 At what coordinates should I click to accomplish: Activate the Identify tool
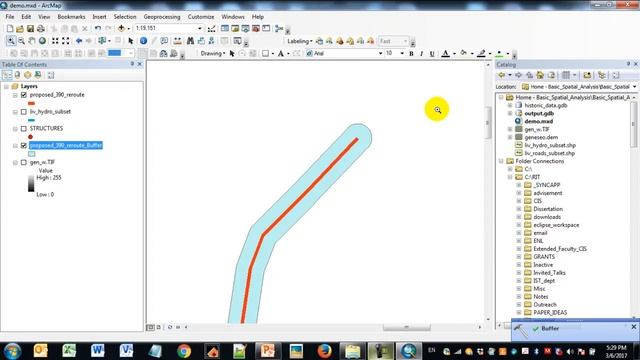143,41
